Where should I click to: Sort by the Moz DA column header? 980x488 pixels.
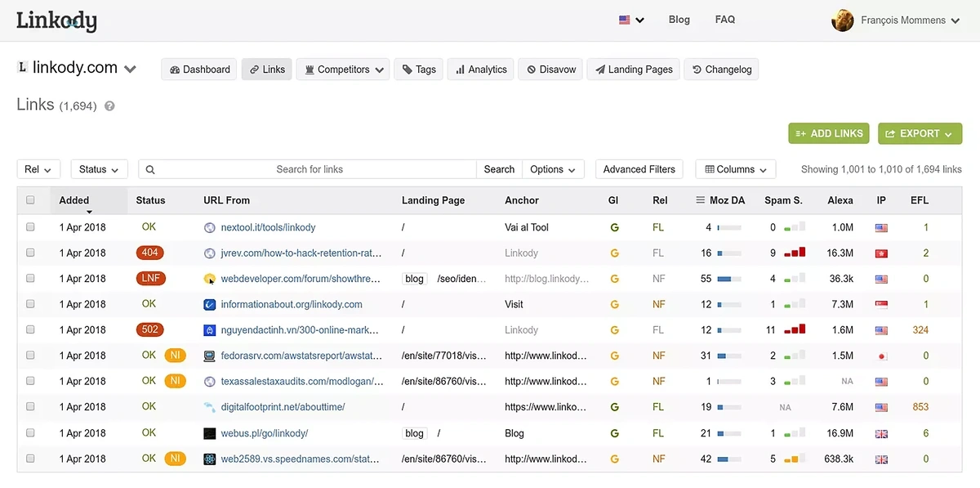pyautogui.click(x=720, y=200)
